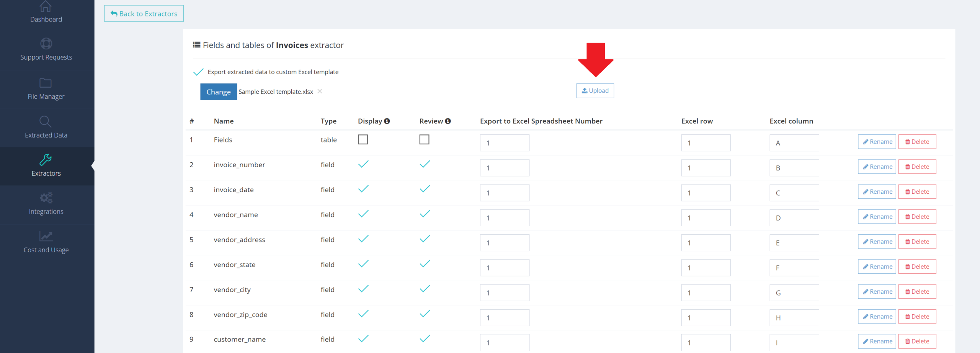Delete the vendor_address field
The width and height of the screenshot is (980, 353).
pyautogui.click(x=917, y=242)
